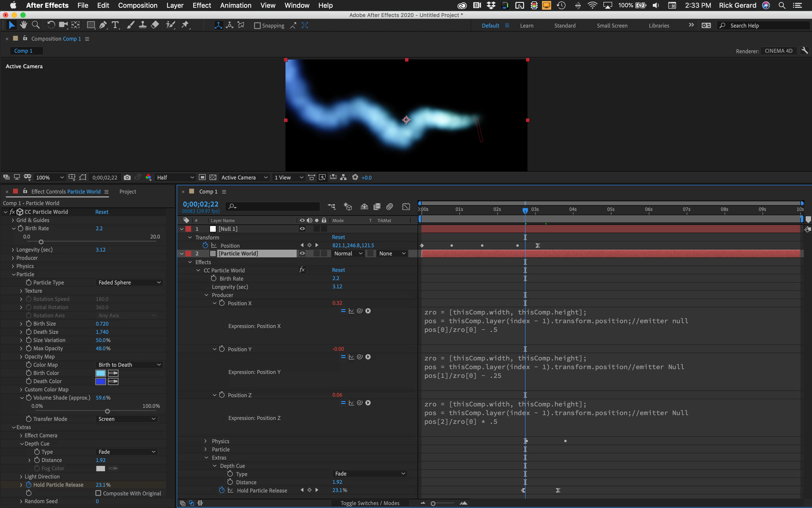Open the Particle Type dropdown
812x508 pixels.
(x=129, y=283)
